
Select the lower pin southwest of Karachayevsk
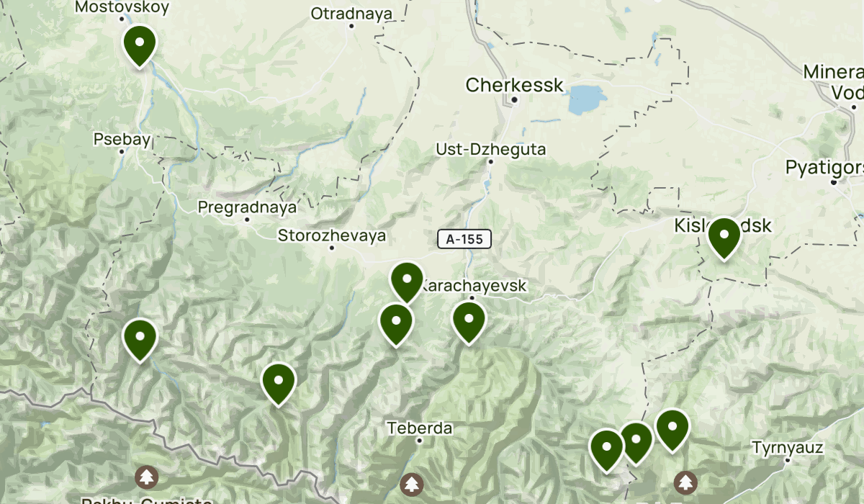pyautogui.click(x=395, y=323)
